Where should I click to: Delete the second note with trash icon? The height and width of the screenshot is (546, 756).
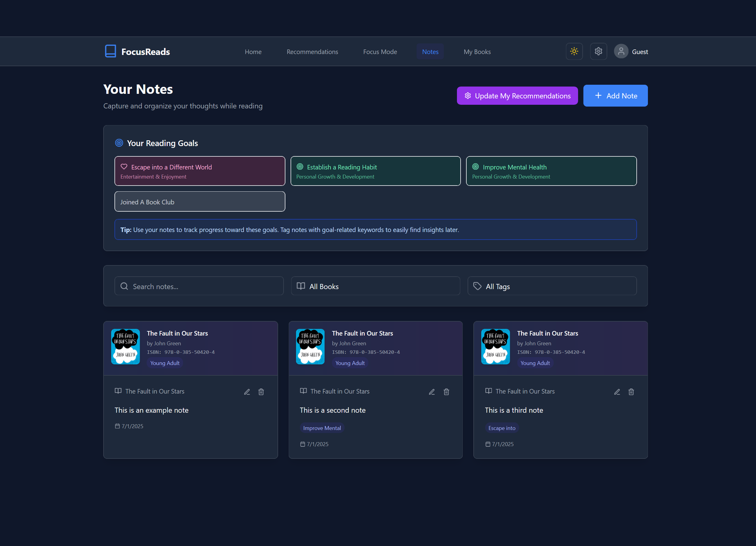pos(446,392)
